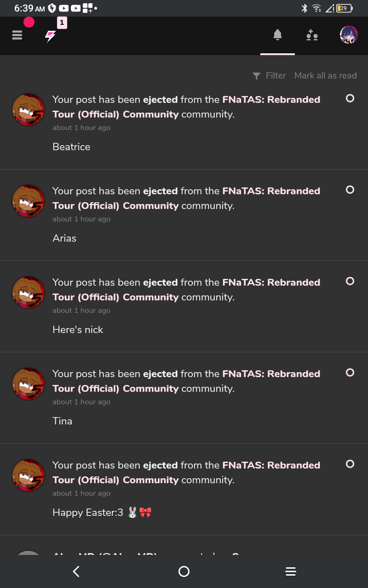Open the user profile avatar menu
Screen dimensions: 368x588
click(x=349, y=35)
